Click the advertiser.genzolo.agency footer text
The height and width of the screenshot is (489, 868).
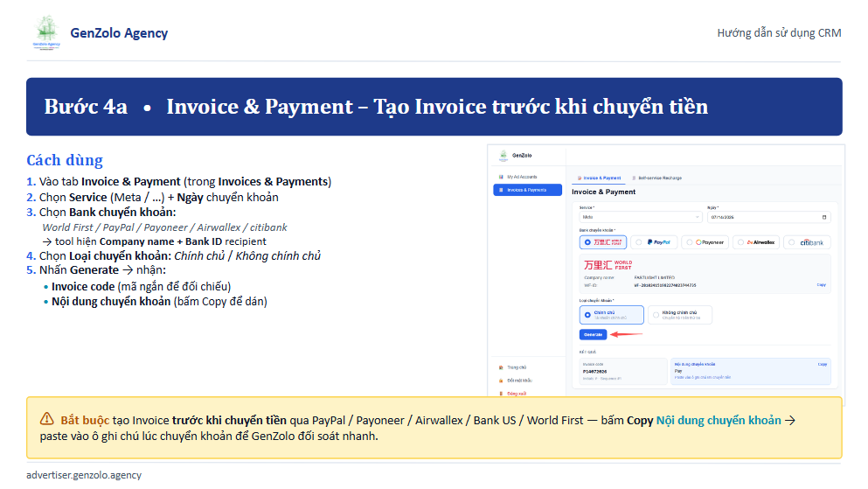click(84, 475)
